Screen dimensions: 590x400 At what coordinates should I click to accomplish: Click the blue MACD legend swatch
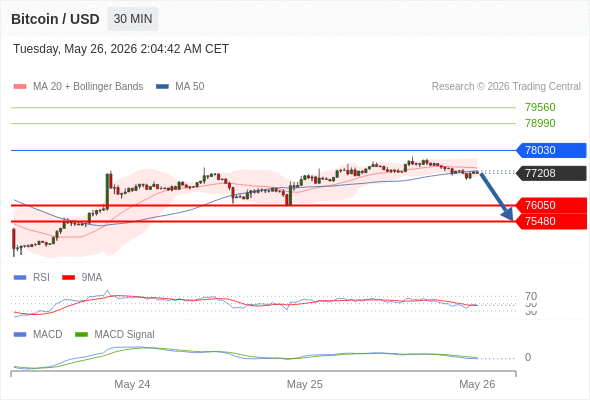tap(20, 335)
